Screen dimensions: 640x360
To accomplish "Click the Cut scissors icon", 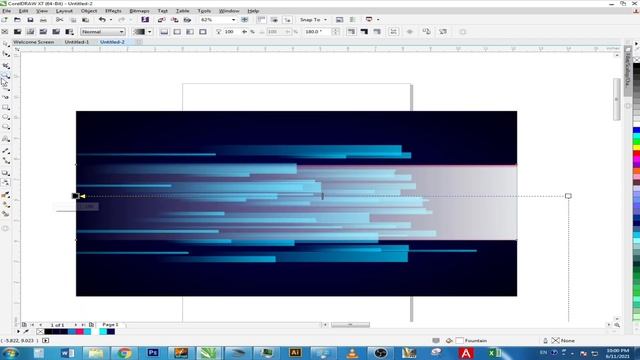I will coord(60,20).
